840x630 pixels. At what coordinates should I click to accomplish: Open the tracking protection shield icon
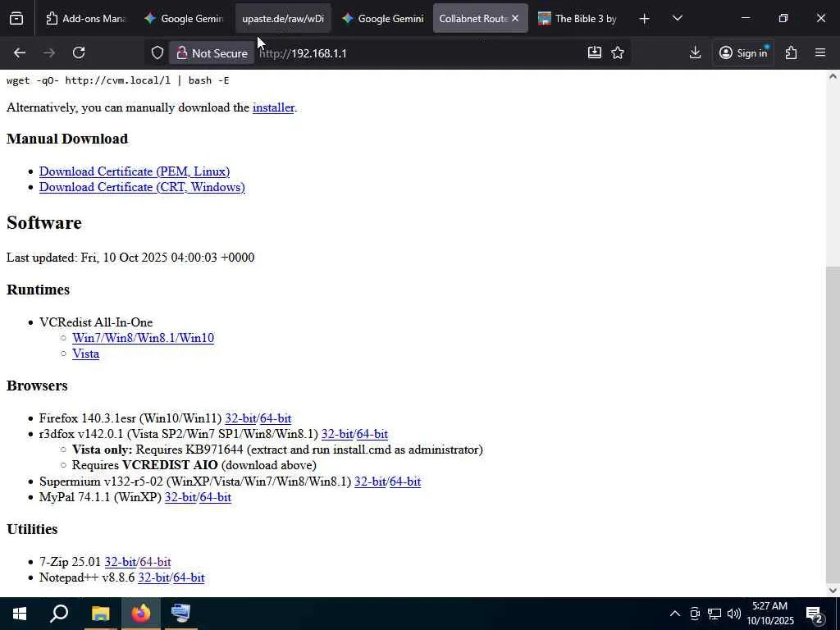coord(157,52)
